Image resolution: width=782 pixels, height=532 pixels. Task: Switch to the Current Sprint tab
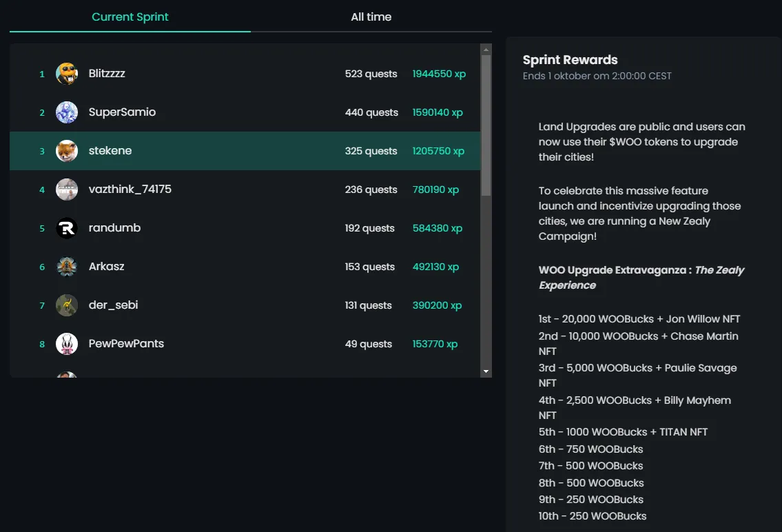[130, 17]
